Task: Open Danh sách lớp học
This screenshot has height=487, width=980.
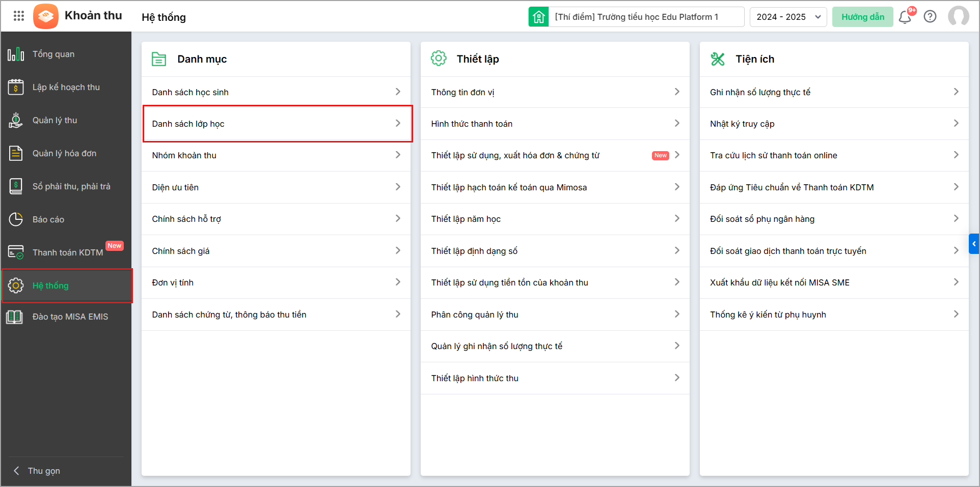Action: (x=276, y=124)
